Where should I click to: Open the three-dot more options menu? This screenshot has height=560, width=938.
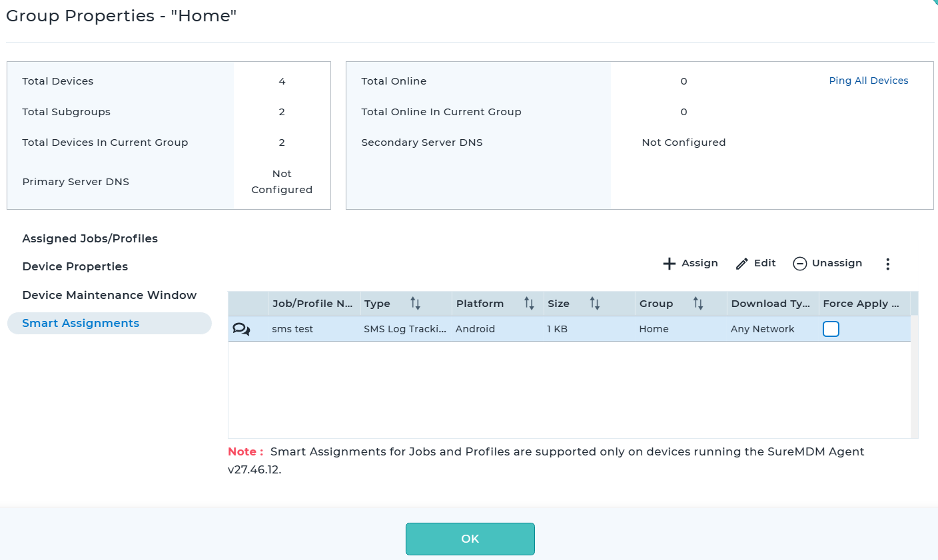[887, 264]
